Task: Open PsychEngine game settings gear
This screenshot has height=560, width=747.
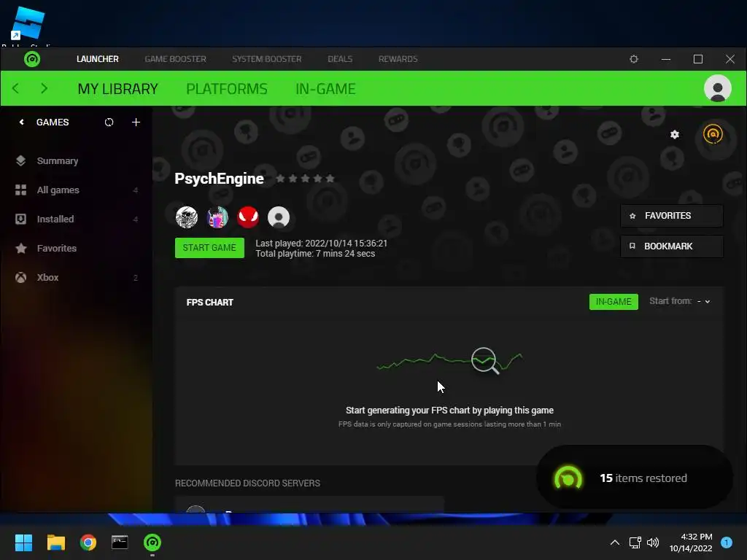Action: pos(675,135)
